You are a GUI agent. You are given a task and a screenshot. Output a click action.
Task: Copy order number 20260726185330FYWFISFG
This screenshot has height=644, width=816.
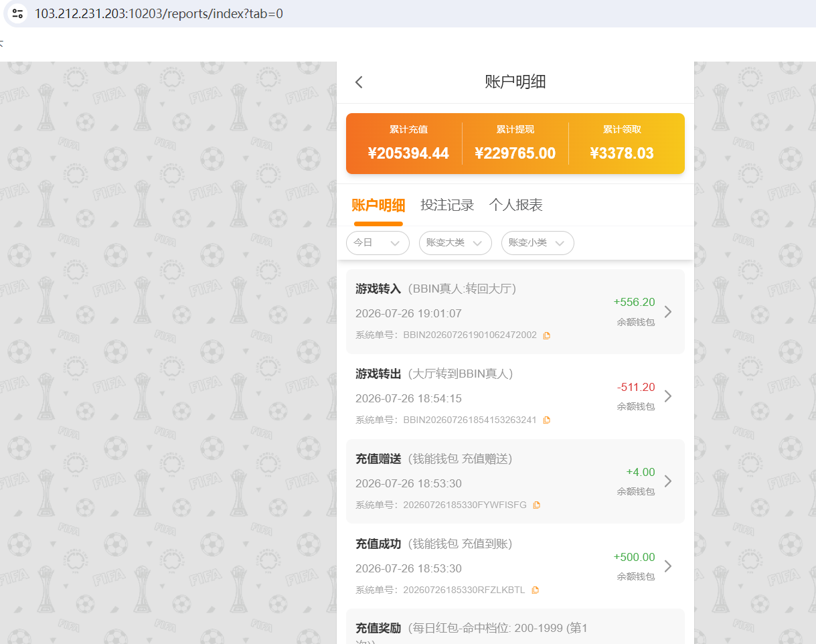coord(537,505)
